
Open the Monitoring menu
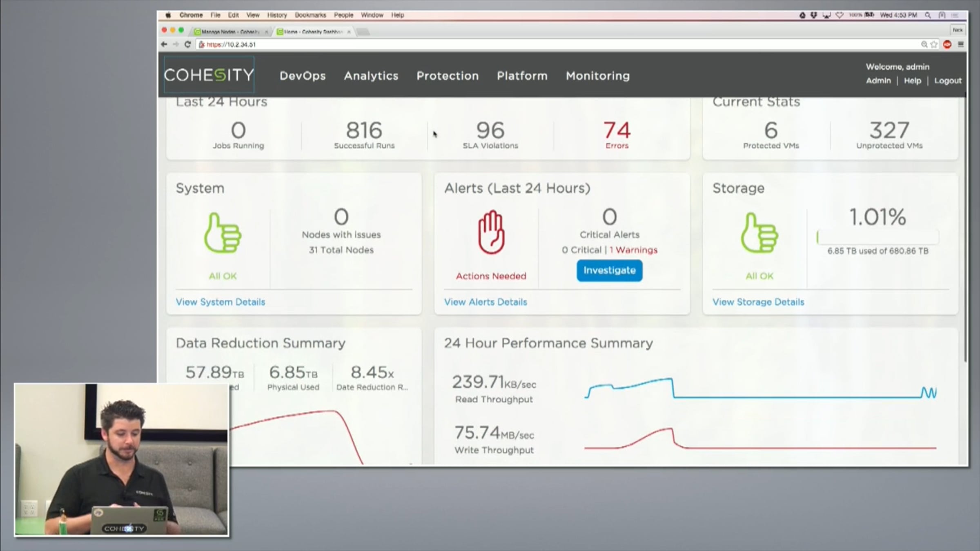(x=598, y=76)
